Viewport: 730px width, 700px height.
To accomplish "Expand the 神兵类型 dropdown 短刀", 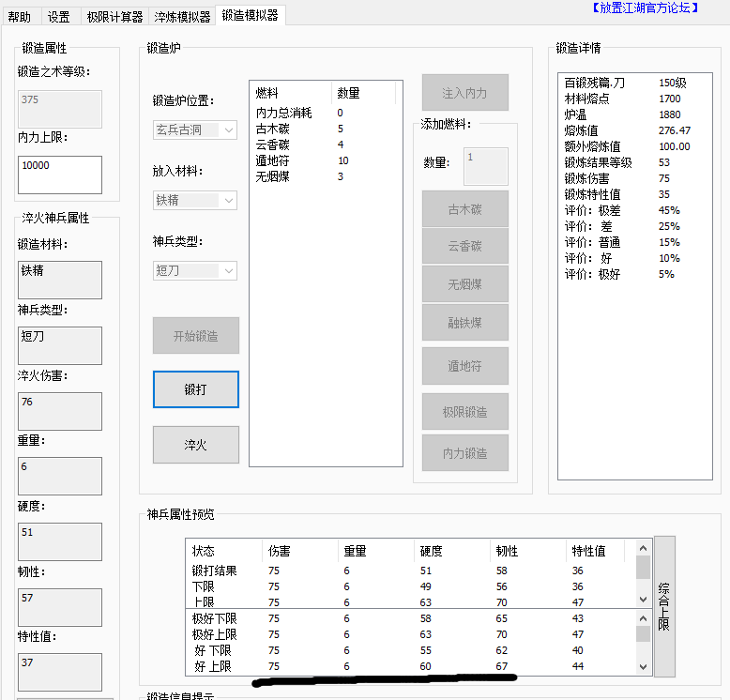I will pos(194,270).
